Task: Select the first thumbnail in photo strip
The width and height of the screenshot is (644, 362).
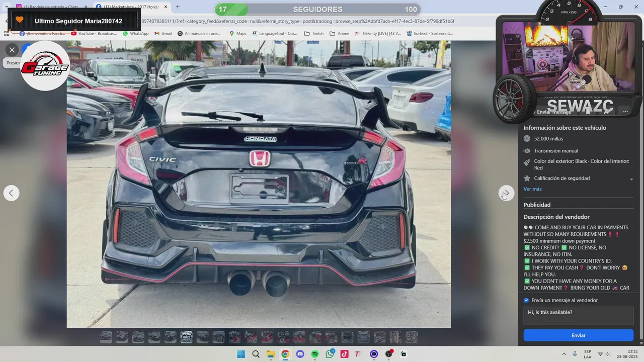Action: tap(106, 337)
